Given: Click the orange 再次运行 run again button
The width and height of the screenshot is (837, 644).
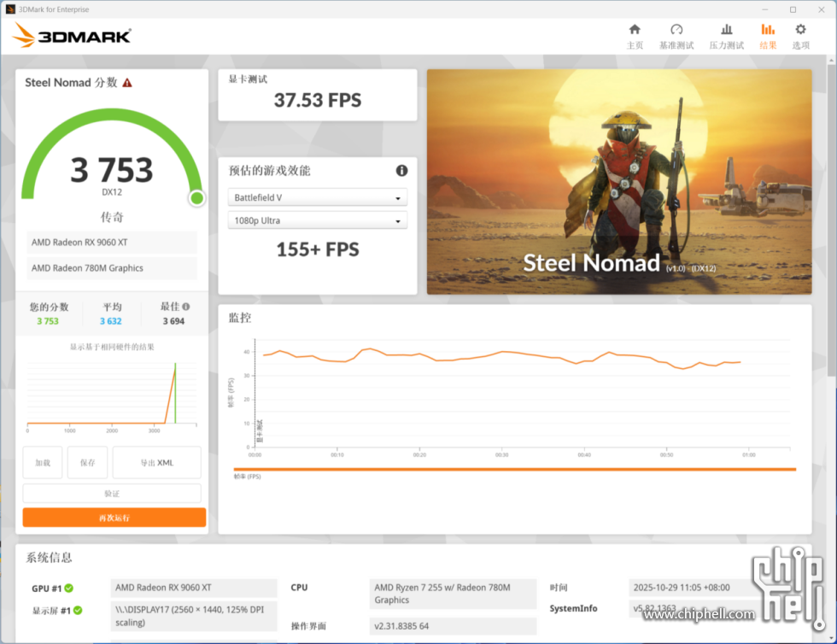Looking at the screenshot, I should (x=114, y=518).
